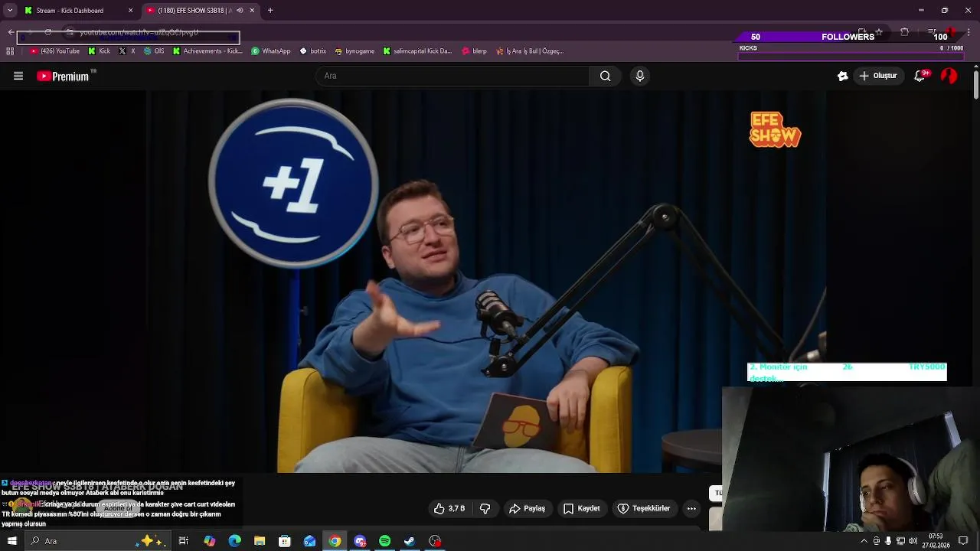The width and height of the screenshot is (980, 551).
Task: Expand Chrome tab search dropdown arrow
Action: click(x=10, y=11)
